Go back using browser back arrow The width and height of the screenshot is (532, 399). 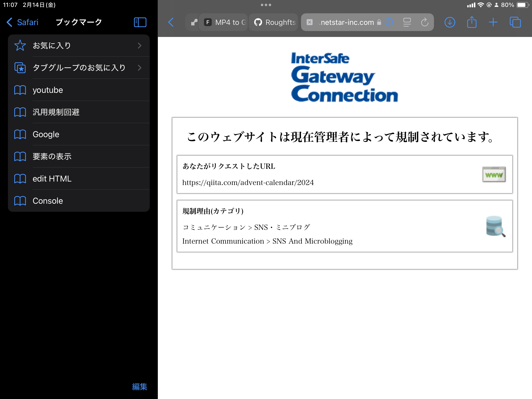tap(171, 22)
